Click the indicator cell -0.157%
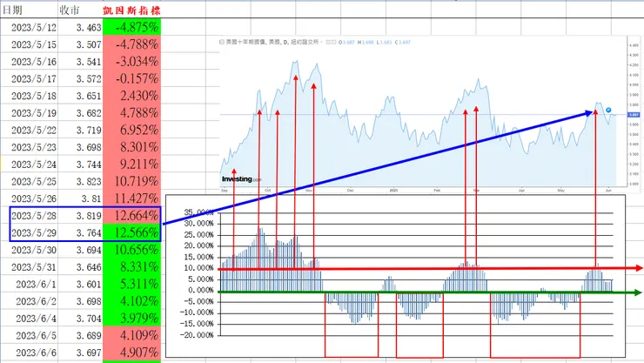This screenshot has width=644, height=363. [131, 78]
